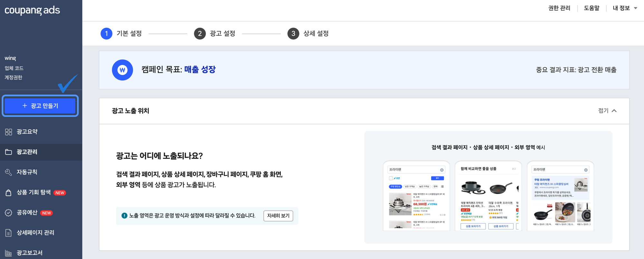Open 도움말 link

click(592, 8)
